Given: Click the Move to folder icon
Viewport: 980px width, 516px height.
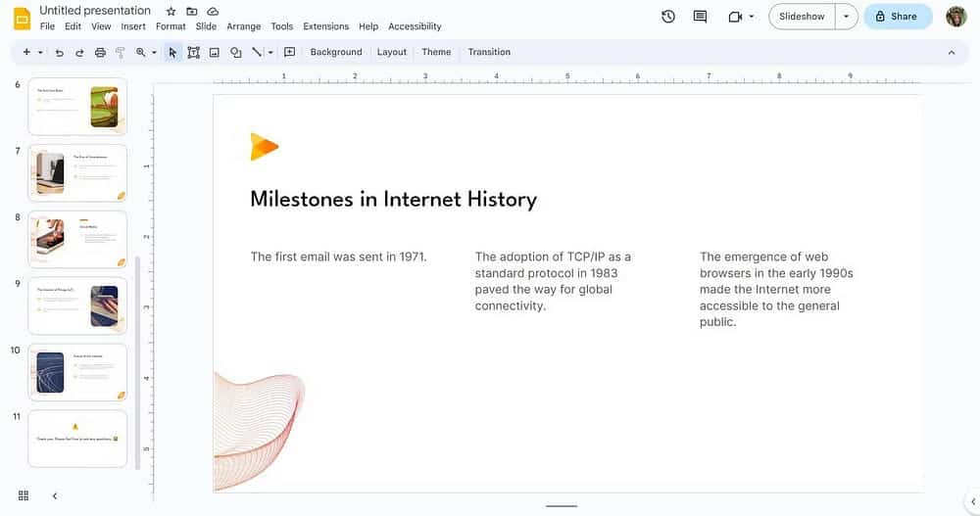Looking at the screenshot, I should coord(192,11).
